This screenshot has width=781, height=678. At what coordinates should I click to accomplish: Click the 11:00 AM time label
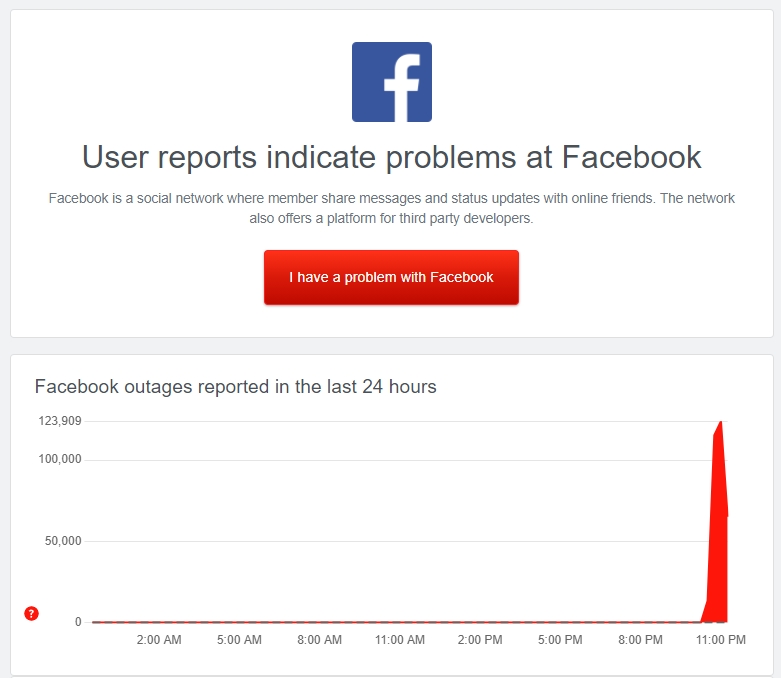point(399,640)
